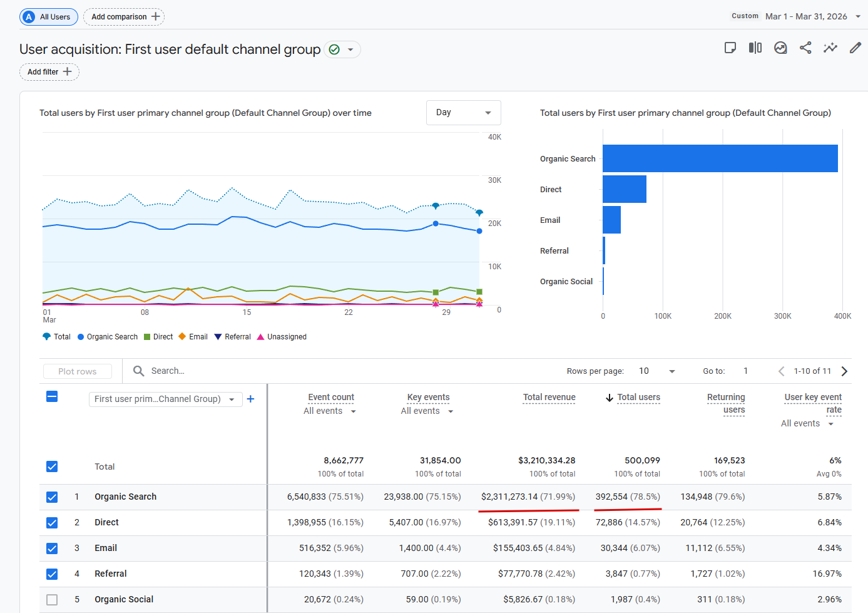Viewport: 868px width, 613px height.
Task: Add a dimension with the plus icon
Action: click(250, 399)
